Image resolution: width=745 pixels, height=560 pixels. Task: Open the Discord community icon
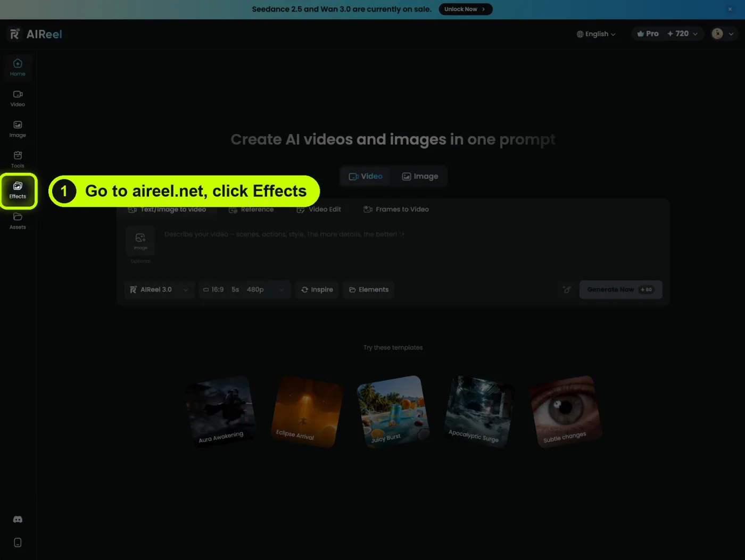[18, 520]
